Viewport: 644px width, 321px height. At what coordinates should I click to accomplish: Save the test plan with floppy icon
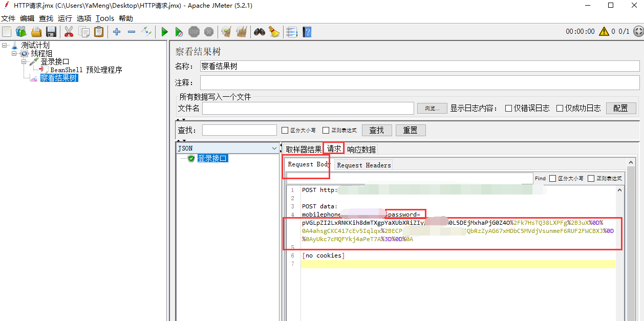51,32
